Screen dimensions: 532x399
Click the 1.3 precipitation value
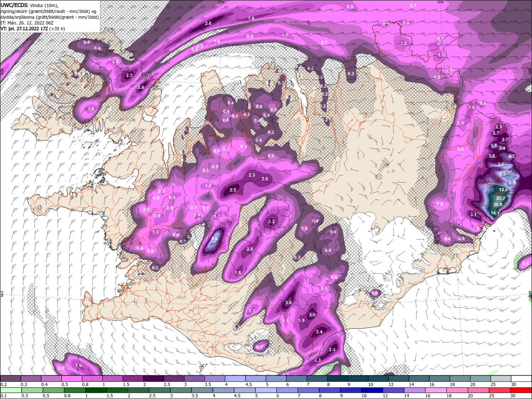point(155,232)
